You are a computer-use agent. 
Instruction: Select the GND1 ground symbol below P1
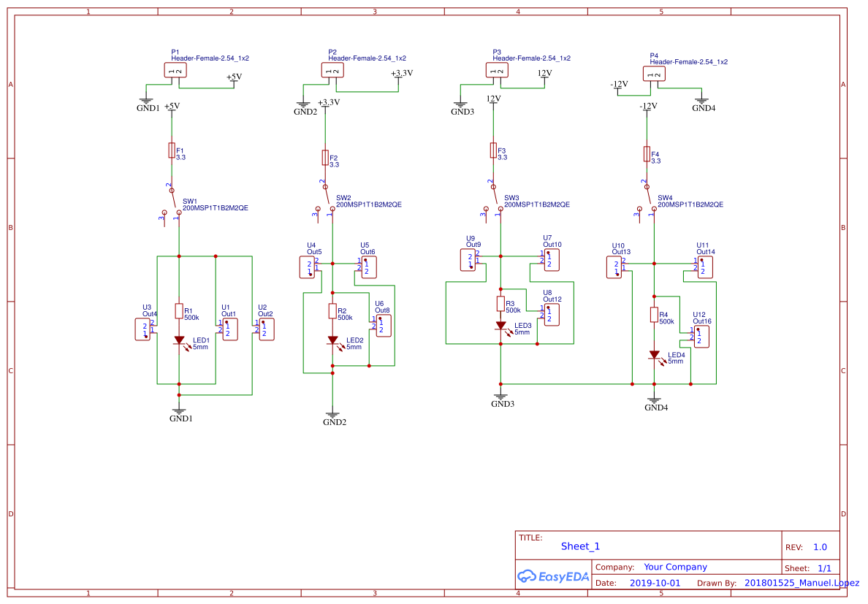tap(146, 99)
